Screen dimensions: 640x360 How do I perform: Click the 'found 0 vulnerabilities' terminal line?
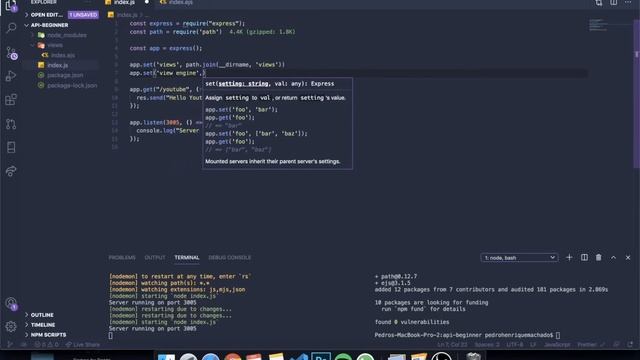[412, 322]
